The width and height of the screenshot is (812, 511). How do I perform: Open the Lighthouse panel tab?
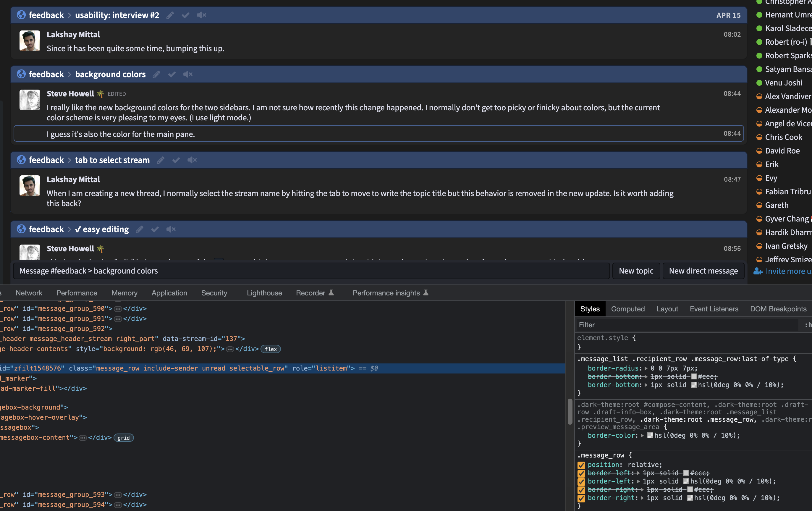(x=264, y=293)
